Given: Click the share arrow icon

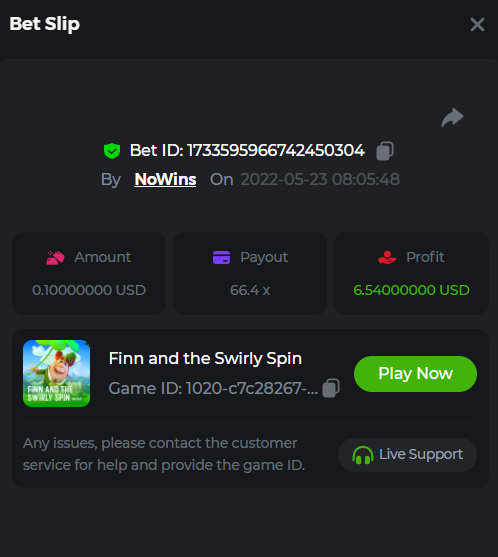Looking at the screenshot, I should pos(453,117).
